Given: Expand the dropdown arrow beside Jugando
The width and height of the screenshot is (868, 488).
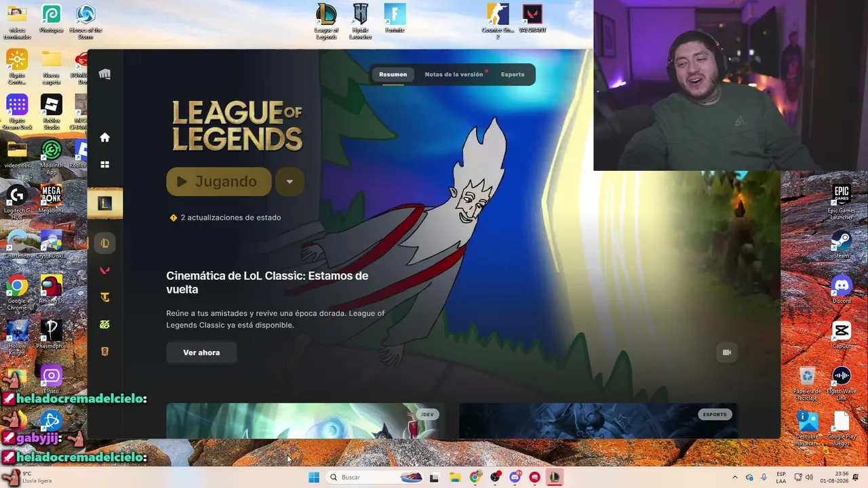Looking at the screenshot, I should [x=290, y=182].
